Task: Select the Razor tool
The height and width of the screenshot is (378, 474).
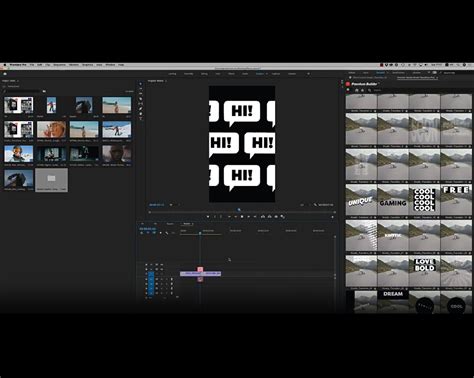Action: point(140,99)
